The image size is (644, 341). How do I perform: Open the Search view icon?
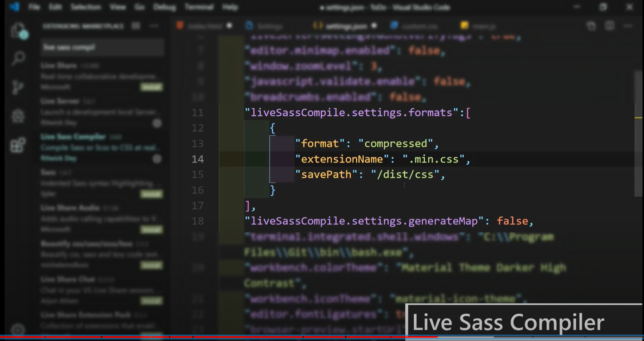point(18,58)
